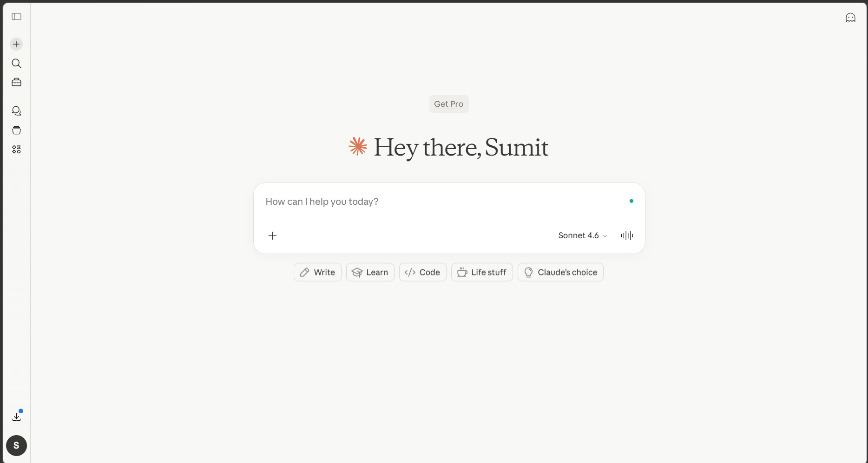Open the projects stack icon in sidebar
The height and width of the screenshot is (463, 868).
pyautogui.click(x=16, y=130)
